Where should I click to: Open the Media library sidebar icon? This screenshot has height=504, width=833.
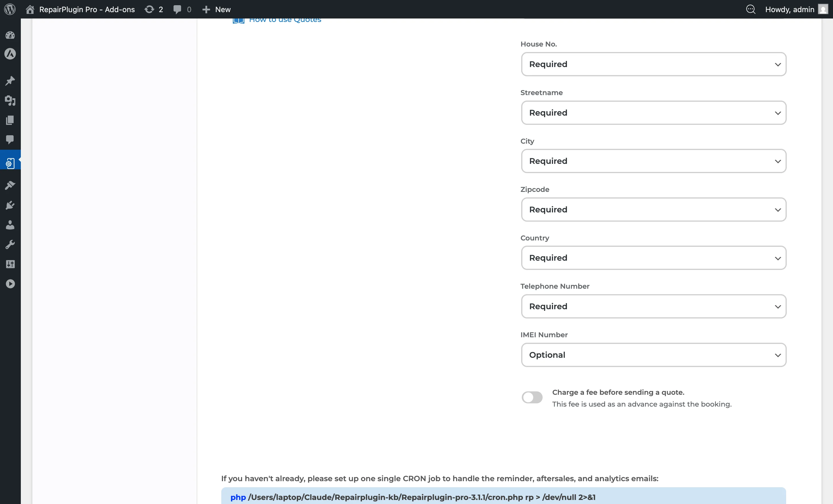10,100
